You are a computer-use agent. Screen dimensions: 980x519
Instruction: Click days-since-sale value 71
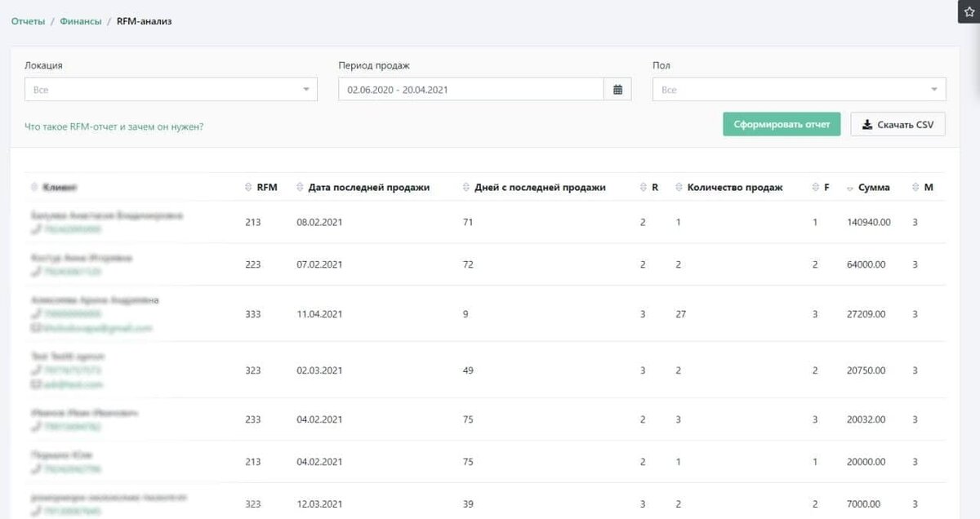(x=468, y=222)
